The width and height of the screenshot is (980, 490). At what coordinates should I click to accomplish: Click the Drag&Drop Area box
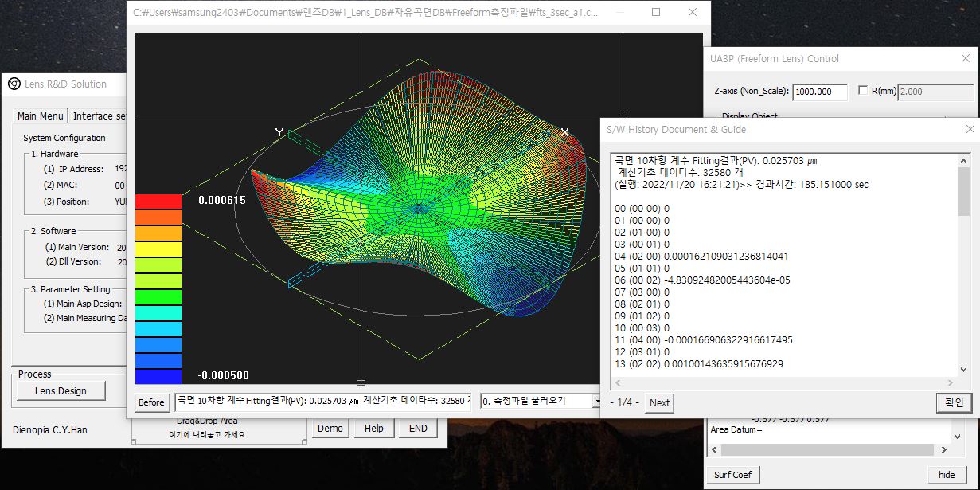pos(218,429)
